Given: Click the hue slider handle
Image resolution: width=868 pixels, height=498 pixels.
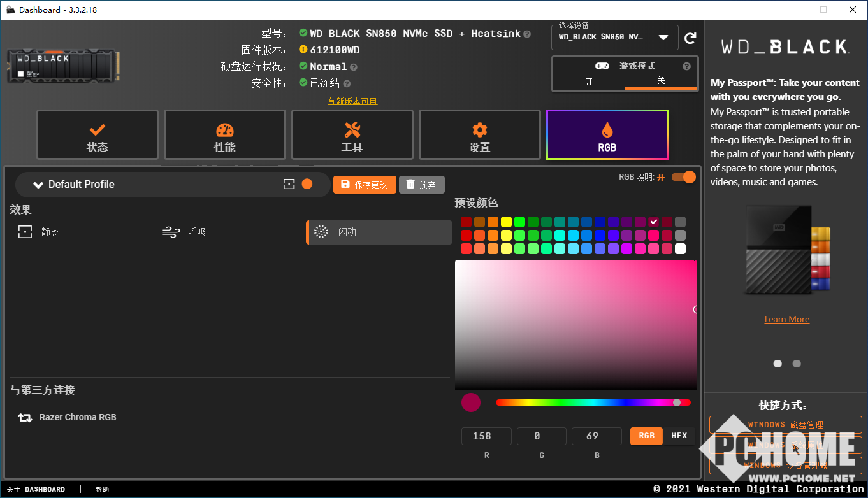Looking at the screenshot, I should tap(677, 402).
